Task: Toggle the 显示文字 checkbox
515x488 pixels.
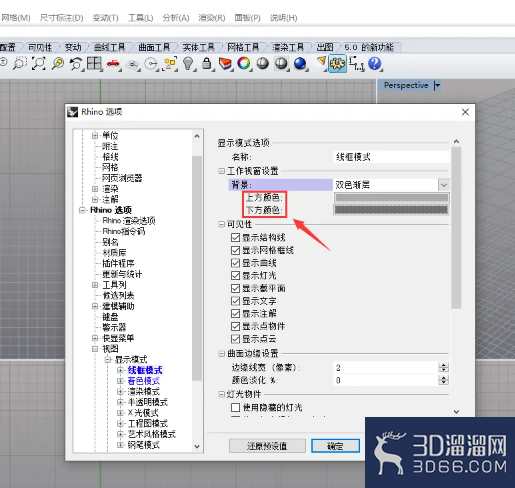Action: pyautogui.click(x=235, y=301)
